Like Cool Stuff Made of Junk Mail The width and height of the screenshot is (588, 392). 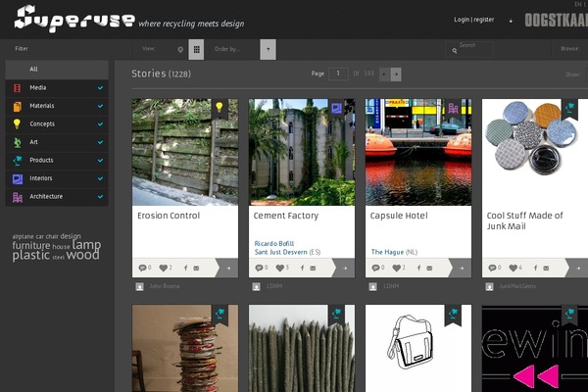click(513, 268)
